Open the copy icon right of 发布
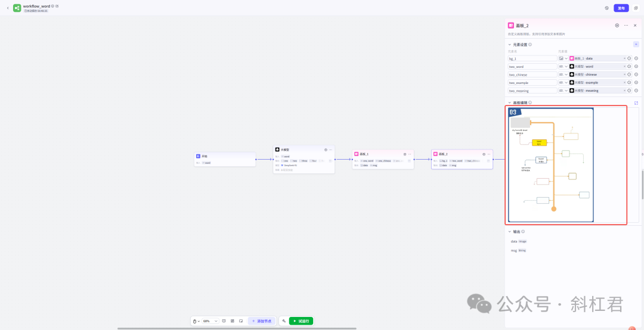Viewport: 644px width, 330px height. [x=636, y=8]
